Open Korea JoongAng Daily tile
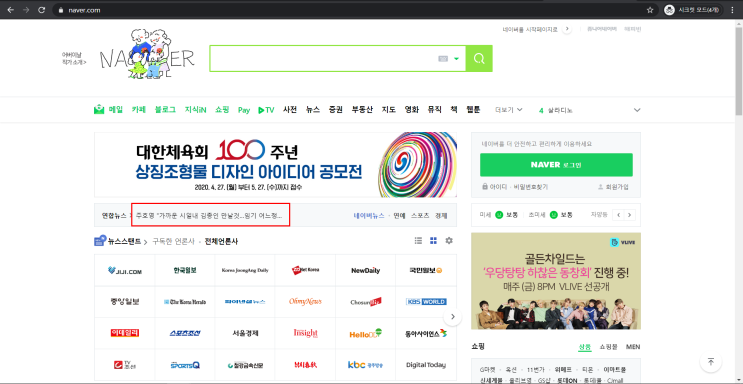This screenshot has height=384, width=743. click(245, 270)
